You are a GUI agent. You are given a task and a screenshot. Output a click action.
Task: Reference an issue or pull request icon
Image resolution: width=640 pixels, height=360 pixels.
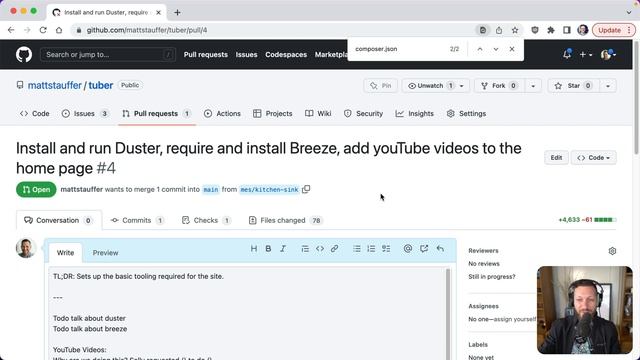click(424, 249)
